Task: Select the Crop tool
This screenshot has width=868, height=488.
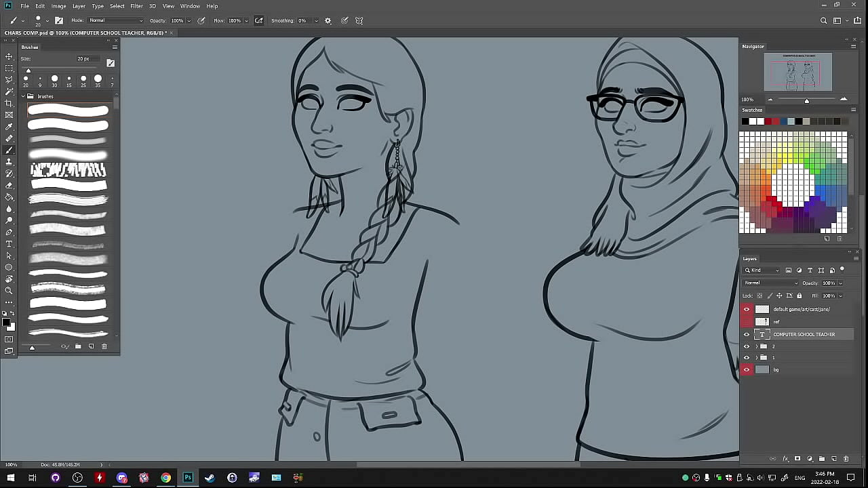Action: (9, 103)
